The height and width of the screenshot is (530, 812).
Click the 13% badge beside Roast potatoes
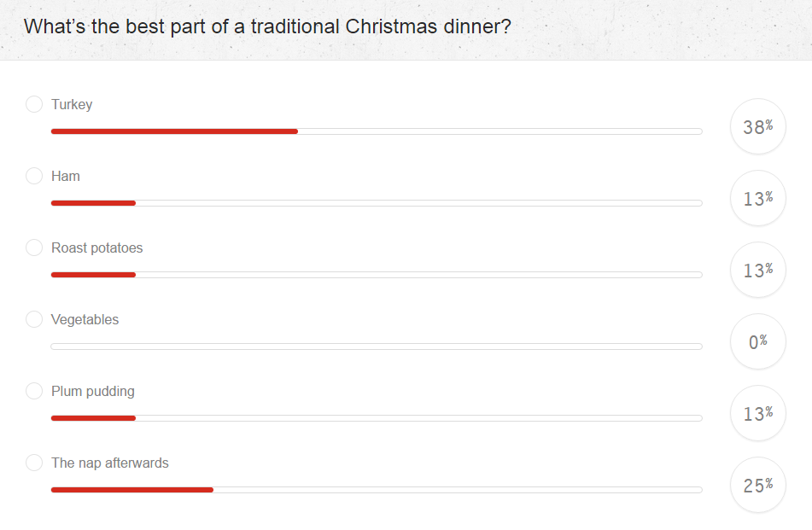coord(757,269)
